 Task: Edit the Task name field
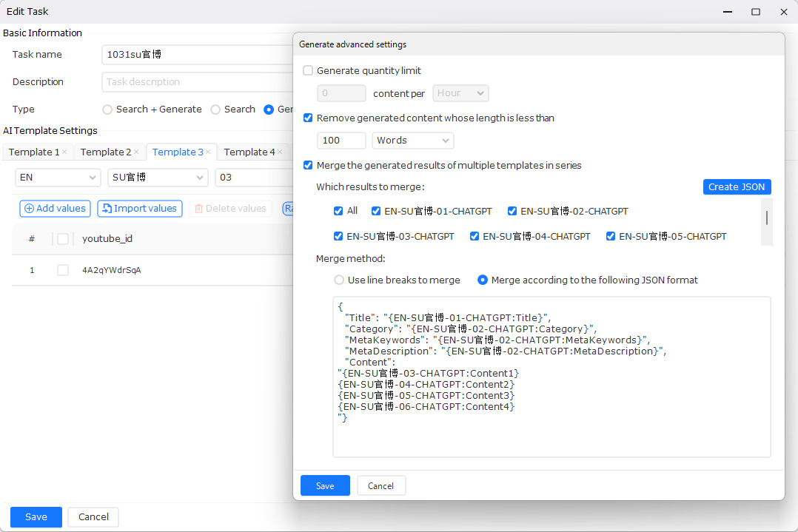pos(198,55)
